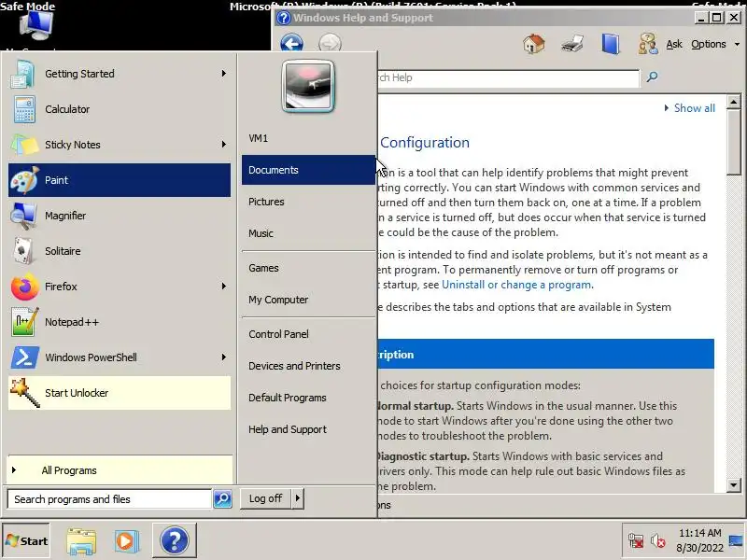Open Music library link
The width and height of the screenshot is (747, 560).
pos(308,233)
